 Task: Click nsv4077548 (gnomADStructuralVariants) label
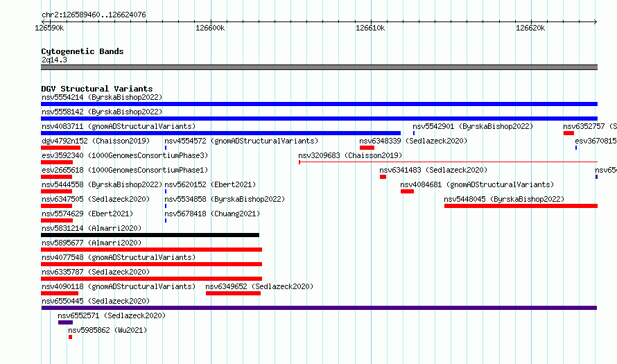[119, 257]
